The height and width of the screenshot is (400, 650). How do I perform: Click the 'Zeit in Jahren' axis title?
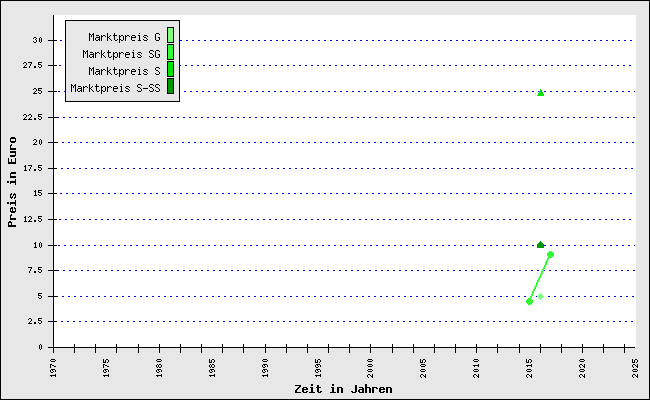[343, 389]
